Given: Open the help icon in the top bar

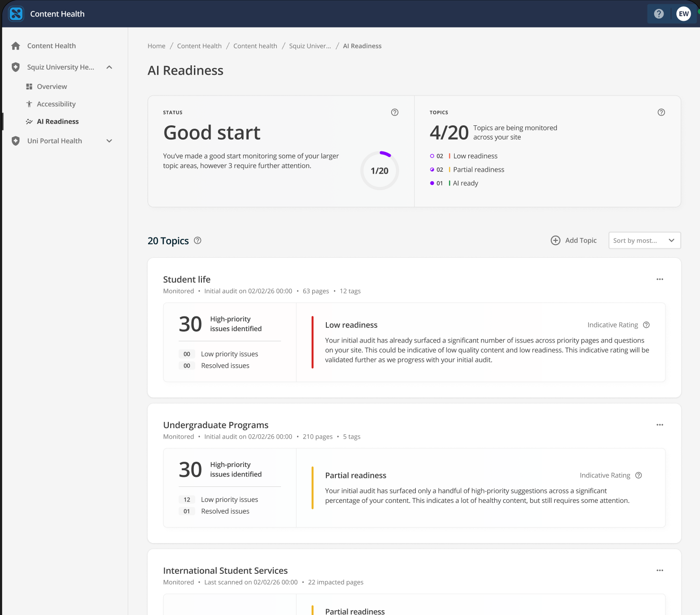Looking at the screenshot, I should point(659,14).
